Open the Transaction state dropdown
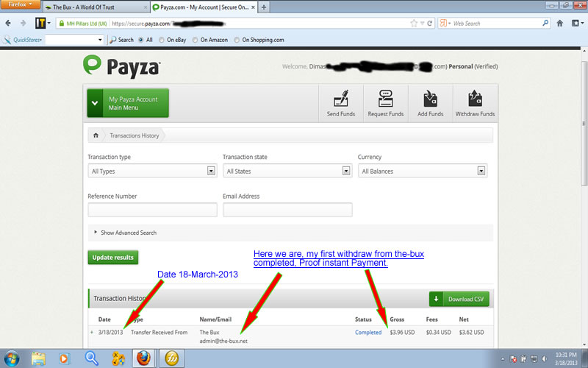The width and height of the screenshot is (588, 368). pyautogui.click(x=287, y=171)
